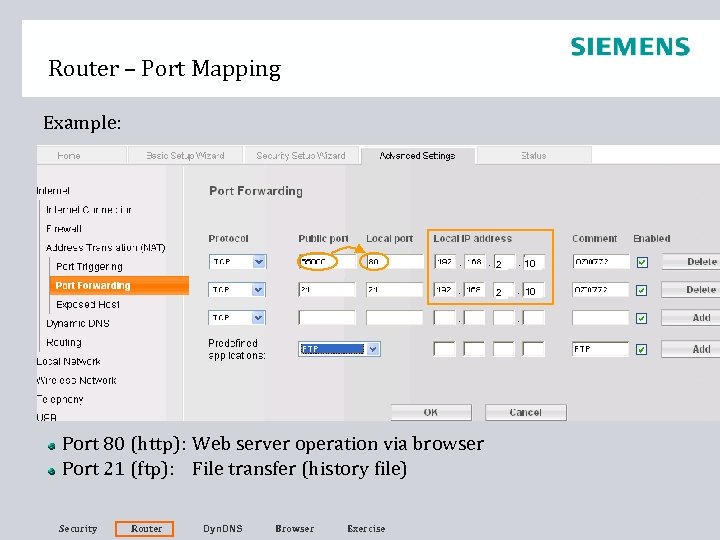Click the local port field containing 21
This screenshot has height=540, width=720.
click(394, 290)
